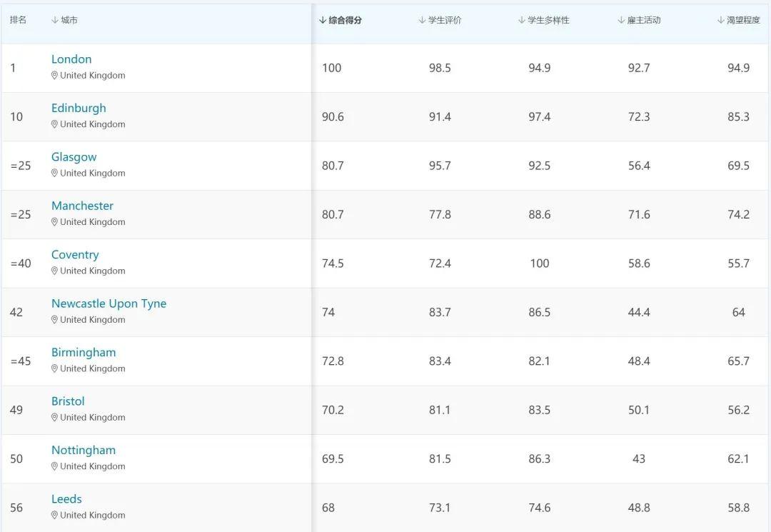Sort by 渴望程度 column header
This screenshot has width=771, height=532.
coord(739,21)
